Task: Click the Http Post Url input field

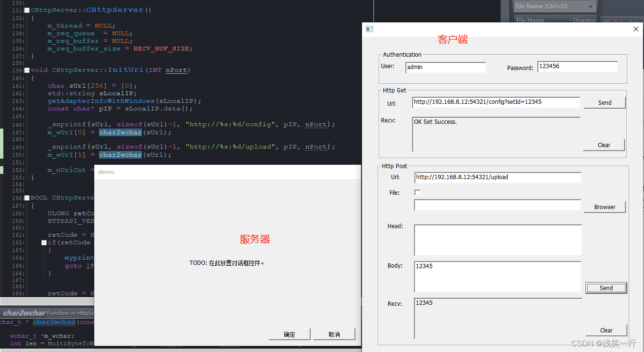Action: coord(498,177)
